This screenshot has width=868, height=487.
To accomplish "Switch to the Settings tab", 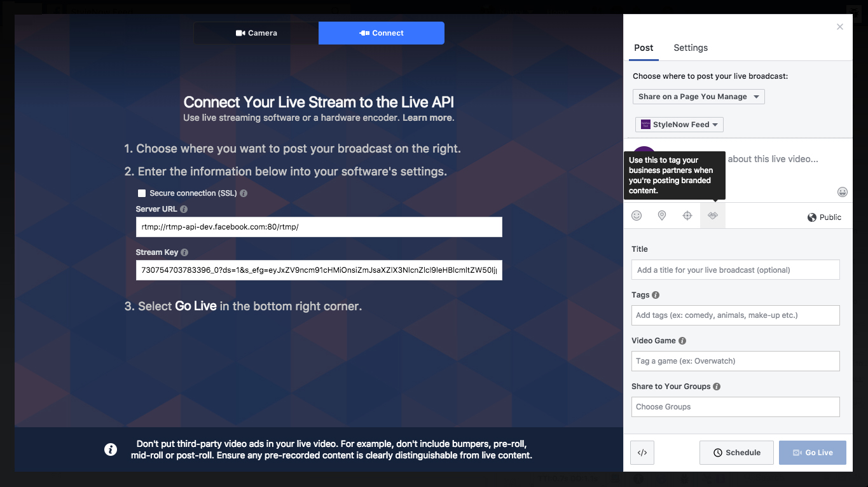I will pyautogui.click(x=691, y=48).
